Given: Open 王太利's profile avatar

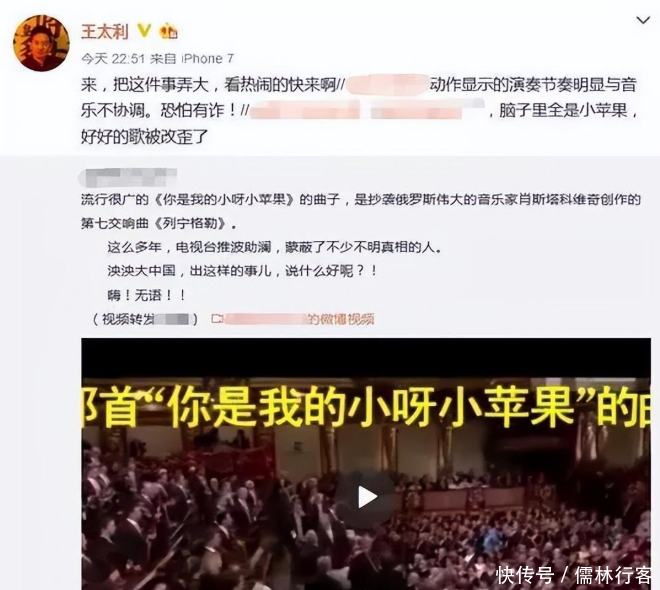Looking at the screenshot, I should coord(41,43).
